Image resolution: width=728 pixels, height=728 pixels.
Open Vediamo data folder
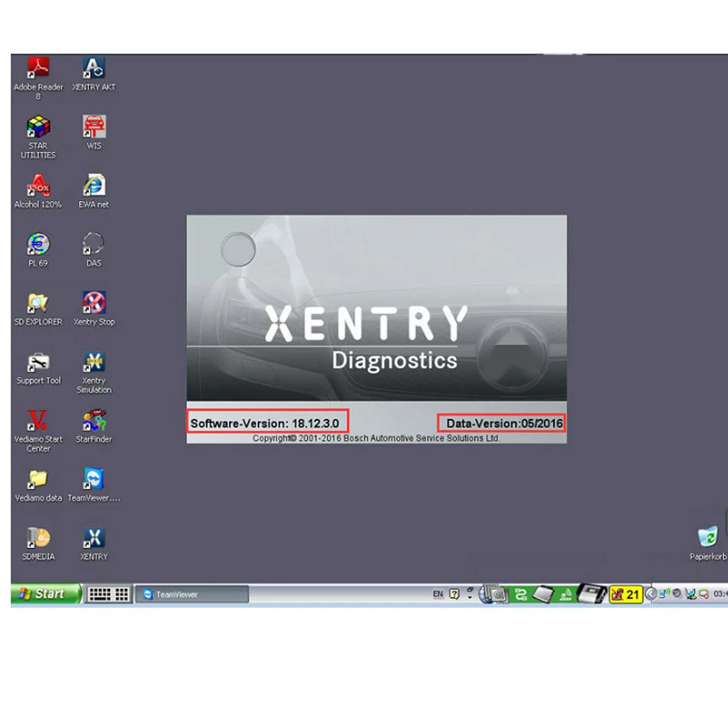tap(38, 485)
